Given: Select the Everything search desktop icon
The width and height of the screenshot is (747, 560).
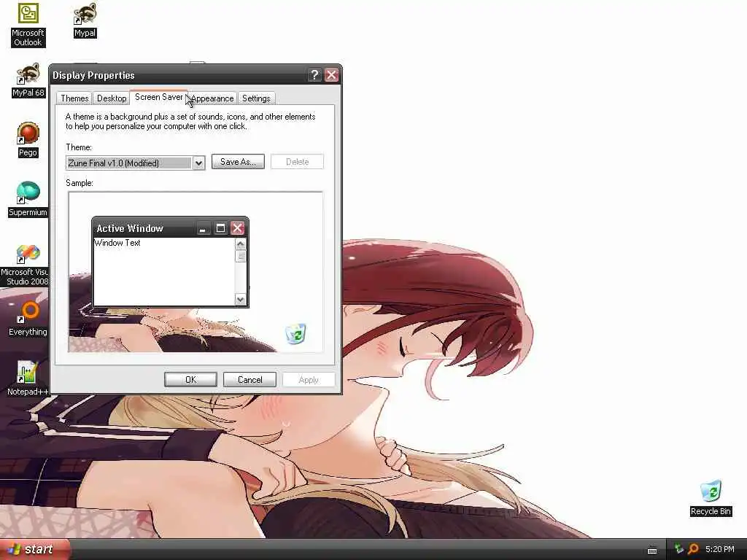Looking at the screenshot, I should (x=28, y=319).
